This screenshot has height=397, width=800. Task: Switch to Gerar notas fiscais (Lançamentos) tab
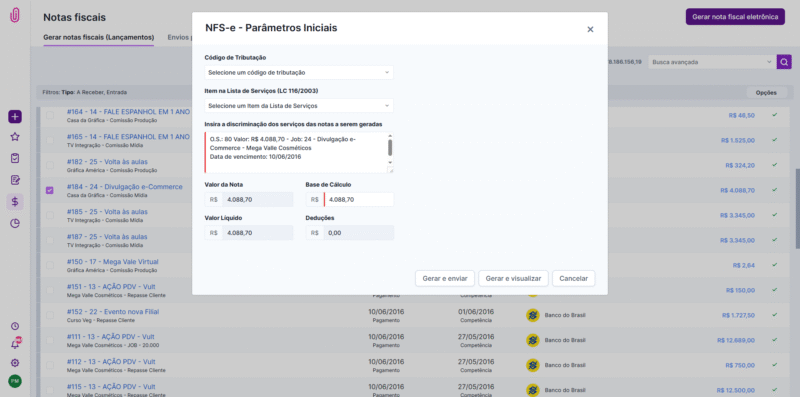[98, 37]
